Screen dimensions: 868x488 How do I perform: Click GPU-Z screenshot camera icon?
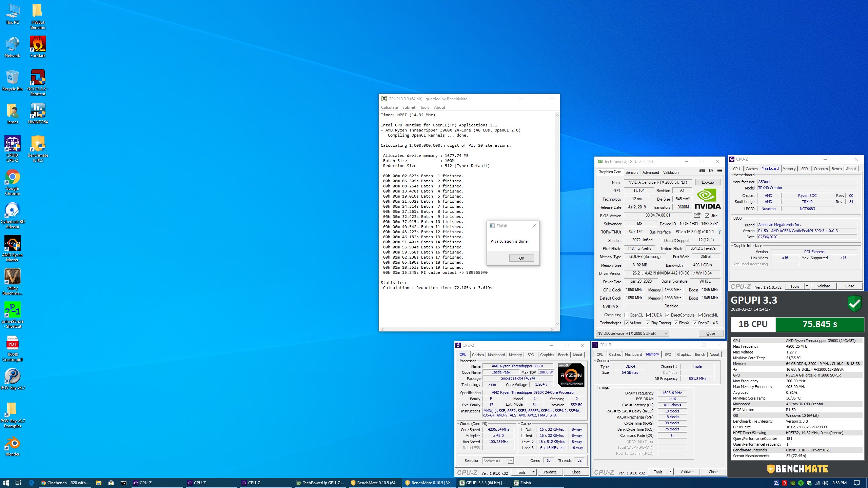point(702,171)
